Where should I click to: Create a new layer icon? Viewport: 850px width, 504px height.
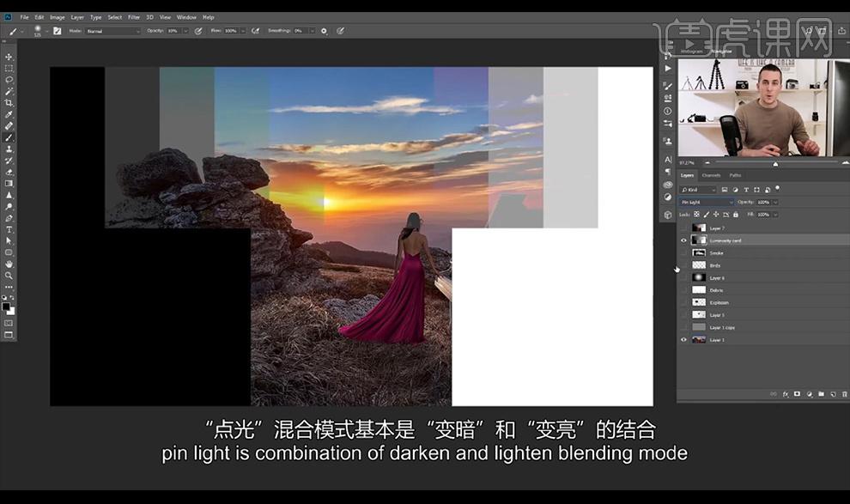click(x=833, y=394)
